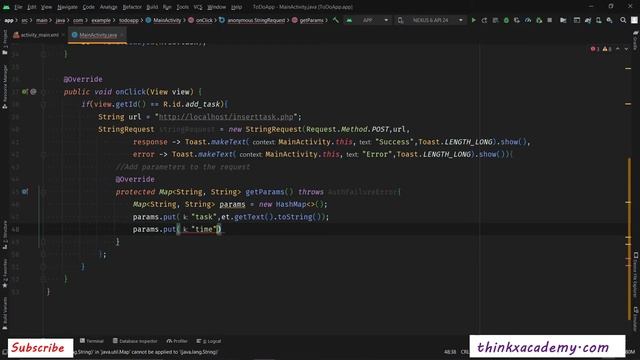Click the Profile app gauge icon

[x=528, y=20]
